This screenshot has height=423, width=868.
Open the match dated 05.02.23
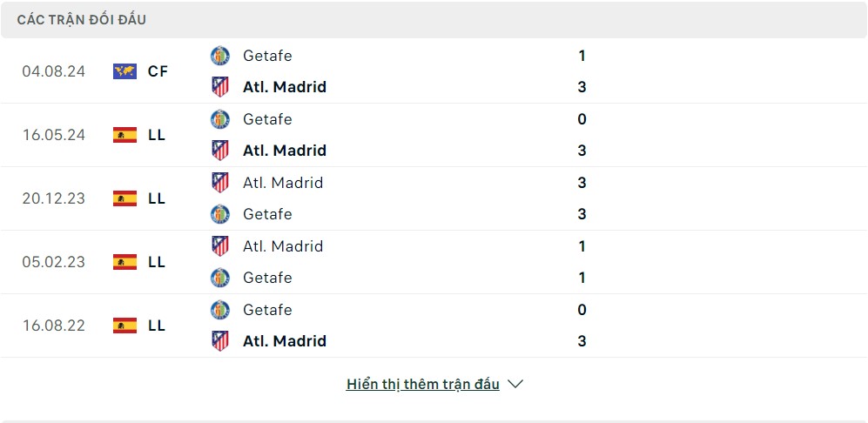tap(54, 262)
